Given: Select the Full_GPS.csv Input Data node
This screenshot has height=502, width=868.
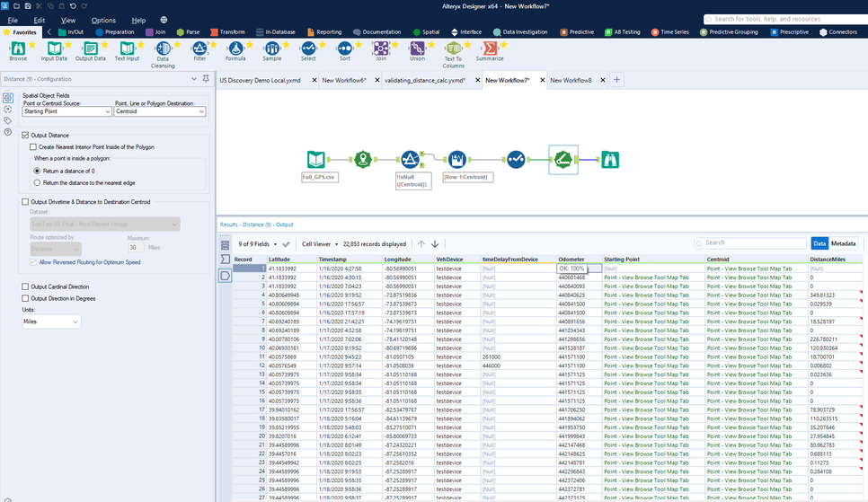Looking at the screenshot, I should (x=316, y=160).
